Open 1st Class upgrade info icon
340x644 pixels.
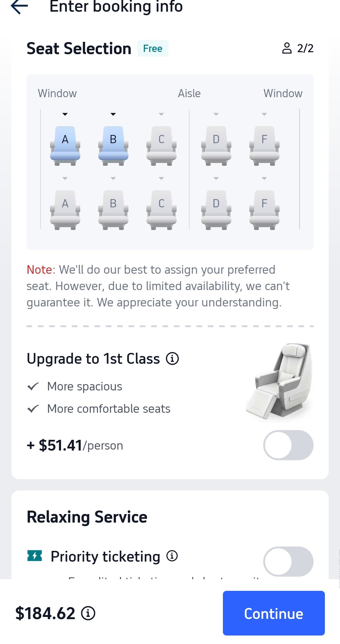pyautogui.click(x=173, y=358)
